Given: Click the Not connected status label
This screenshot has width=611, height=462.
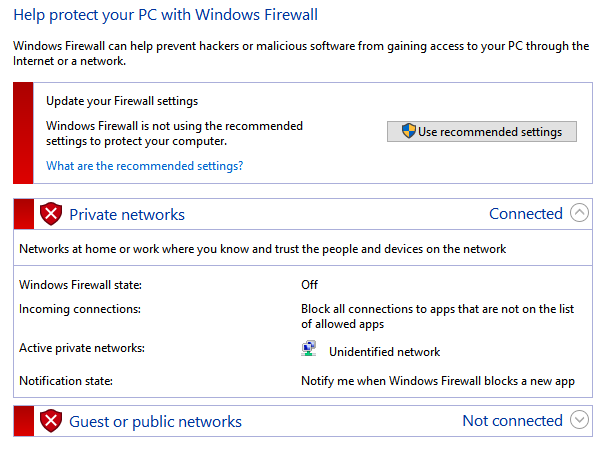Looking at the screenshot, I should (512, 421).
